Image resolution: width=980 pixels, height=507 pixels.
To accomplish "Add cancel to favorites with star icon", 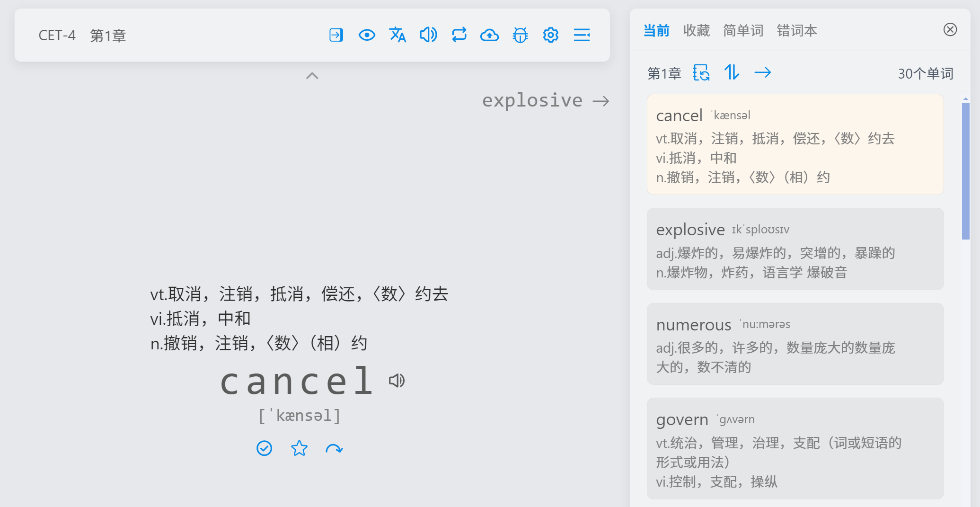I will point(299,448).
